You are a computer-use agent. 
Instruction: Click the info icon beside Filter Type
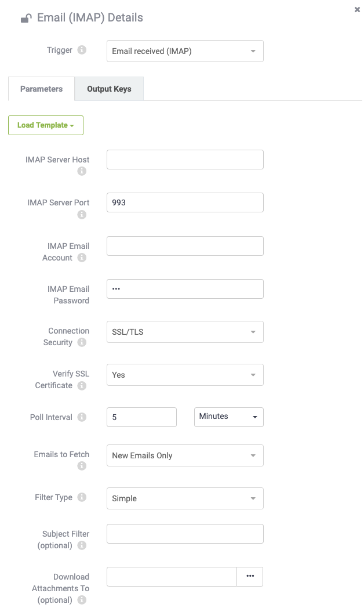point(82,497)
